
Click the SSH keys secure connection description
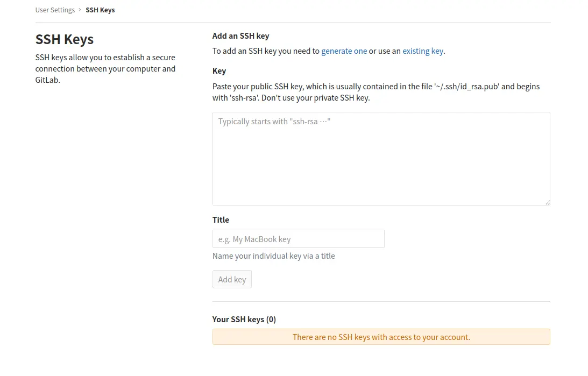pyautogui.click(x=105, y=69)
